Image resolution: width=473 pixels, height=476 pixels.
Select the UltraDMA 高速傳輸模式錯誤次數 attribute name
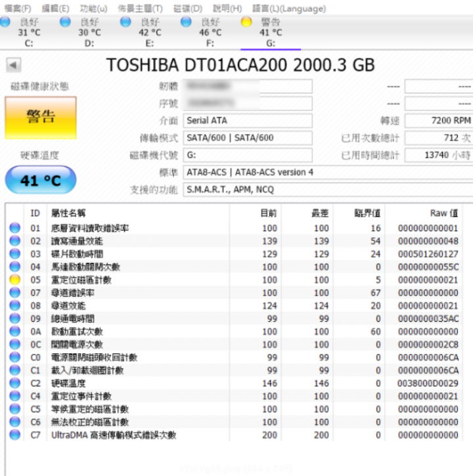(114, 435)
